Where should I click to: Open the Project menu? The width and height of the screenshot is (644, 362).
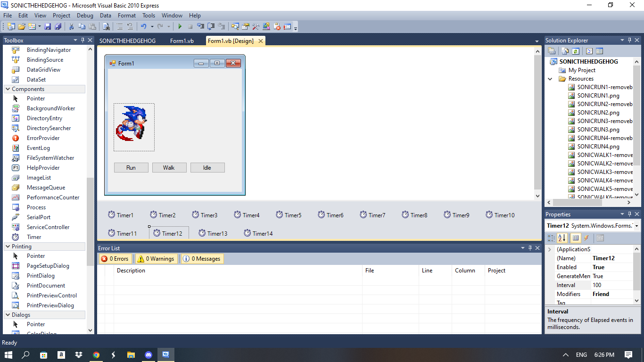(61, 16)
